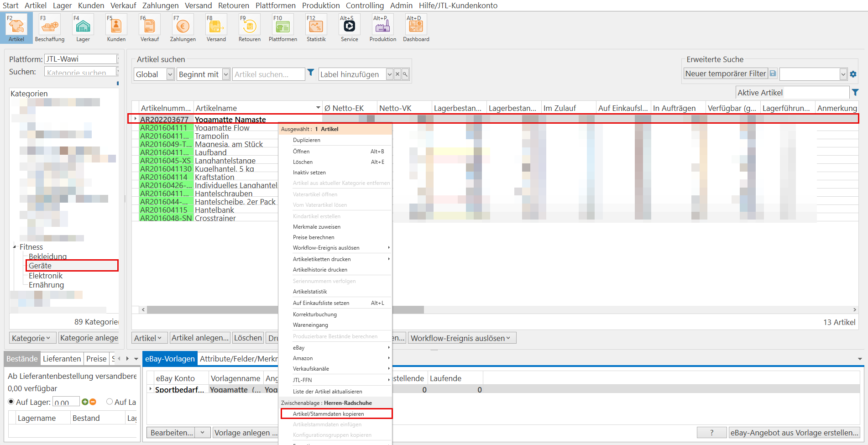Click the Lager warehouse icon
This screenshot has height=445, width=868.
83,27
